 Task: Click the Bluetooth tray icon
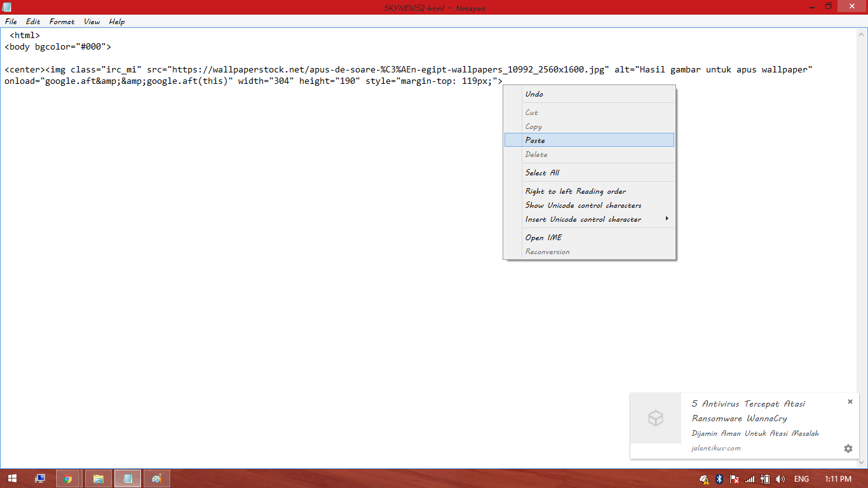[x=719, y=478]
